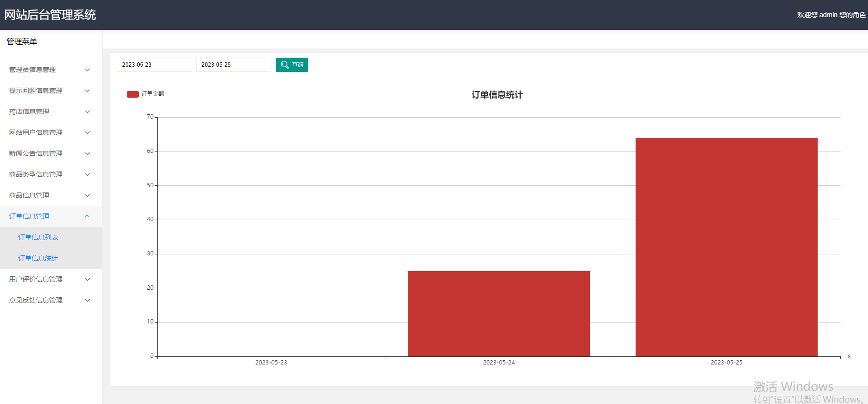Click the 2023-05-25 red bar
868x404 pixels.
(x=726, y=247)
